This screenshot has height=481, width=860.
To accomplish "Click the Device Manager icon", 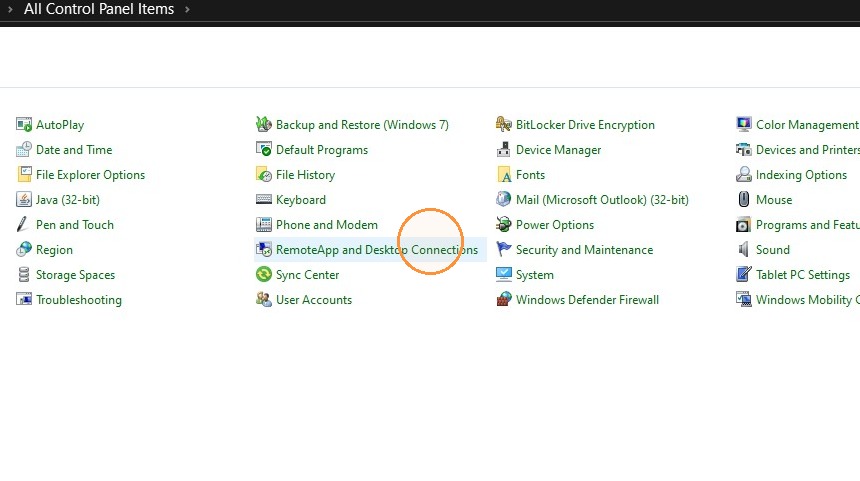I will point(503,150).
